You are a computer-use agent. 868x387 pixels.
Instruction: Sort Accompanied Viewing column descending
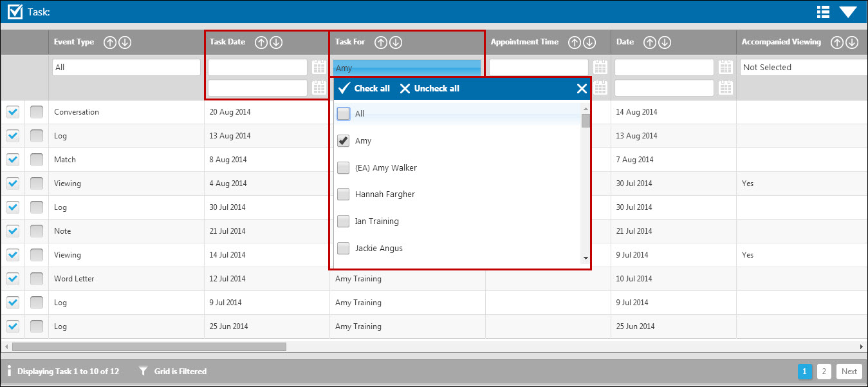click(x=852, y=42)
